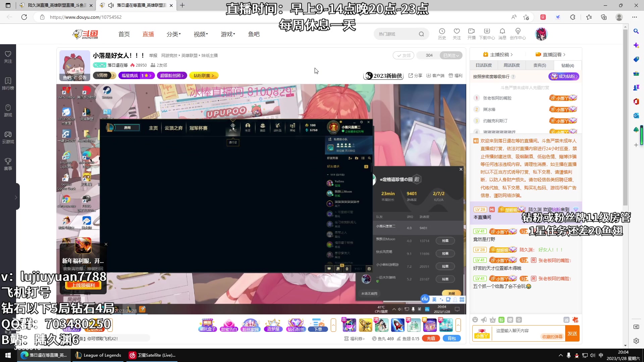Open the 赛事 trophy sidebar icon
Screen dimensions: 644x362
(x=8, y=164)
